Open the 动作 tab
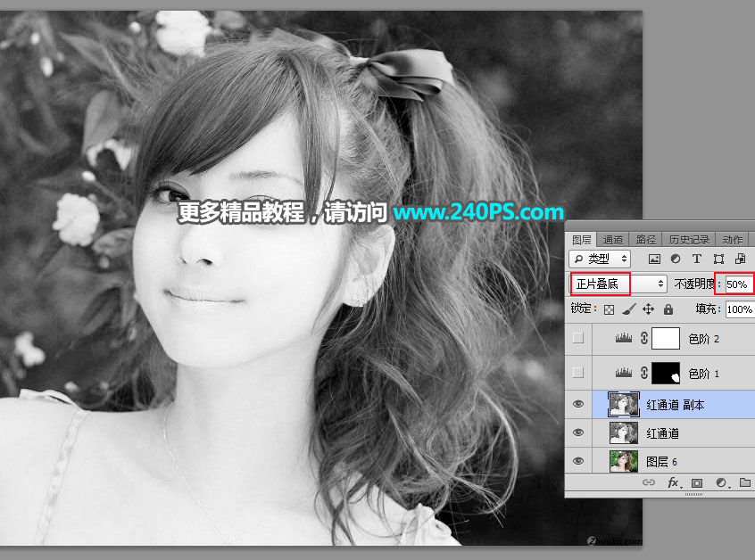Image resolution: width=755 pixels, height=560 pixels. 733,240
